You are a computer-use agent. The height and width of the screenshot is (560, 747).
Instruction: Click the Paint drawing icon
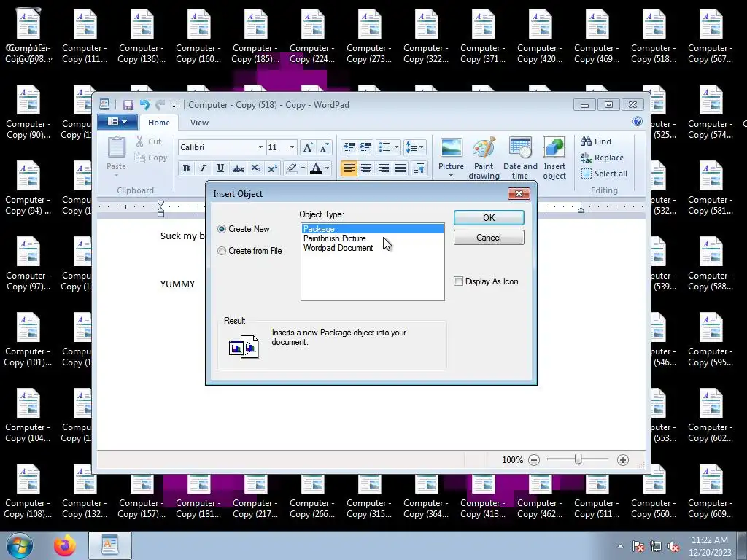pyautogui.click(x=484, y=149)
